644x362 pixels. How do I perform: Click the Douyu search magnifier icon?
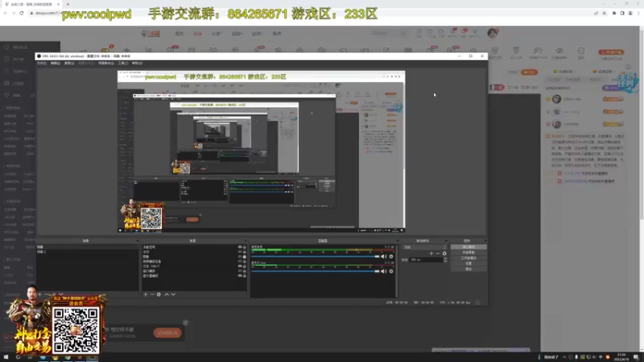403,33
